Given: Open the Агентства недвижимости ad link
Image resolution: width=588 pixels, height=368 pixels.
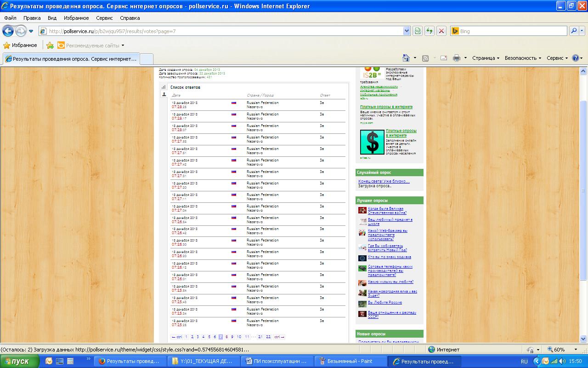Looking at the screenshot, I should 379,86.
